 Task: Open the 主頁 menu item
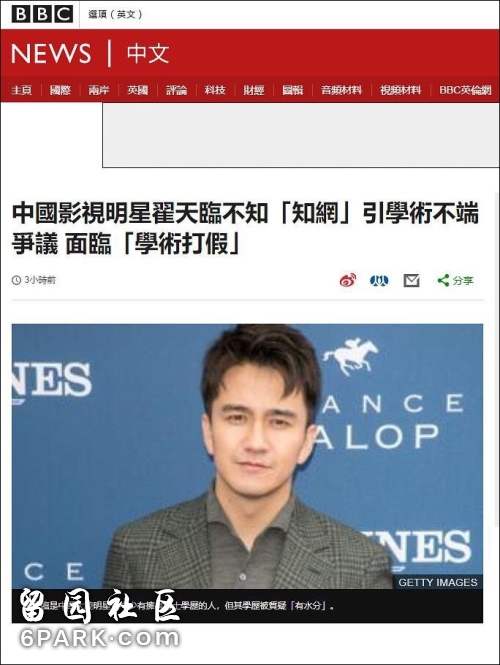pyautogui.click(x=22, y=90)
